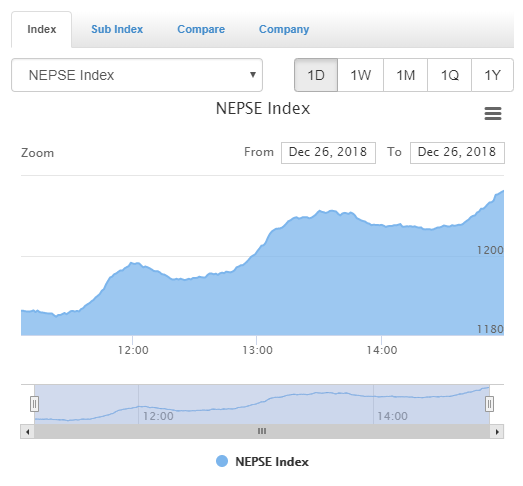Click the From date field
523x486 pixels.
point(328,153)
